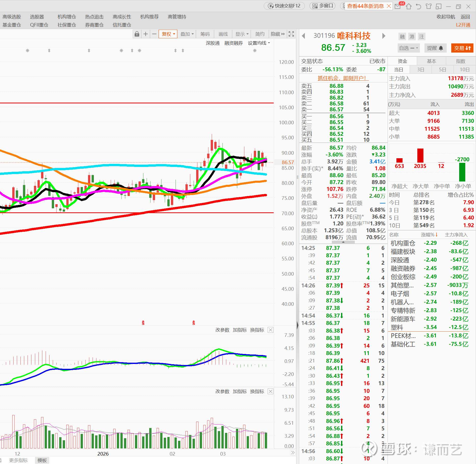Click the 融 margin tag icon

click(402, 37)
